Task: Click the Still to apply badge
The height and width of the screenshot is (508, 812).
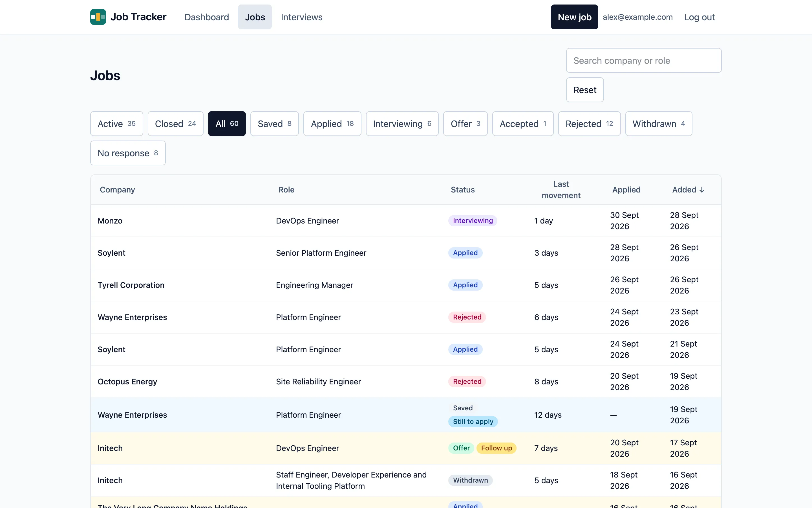Action: 473,422
